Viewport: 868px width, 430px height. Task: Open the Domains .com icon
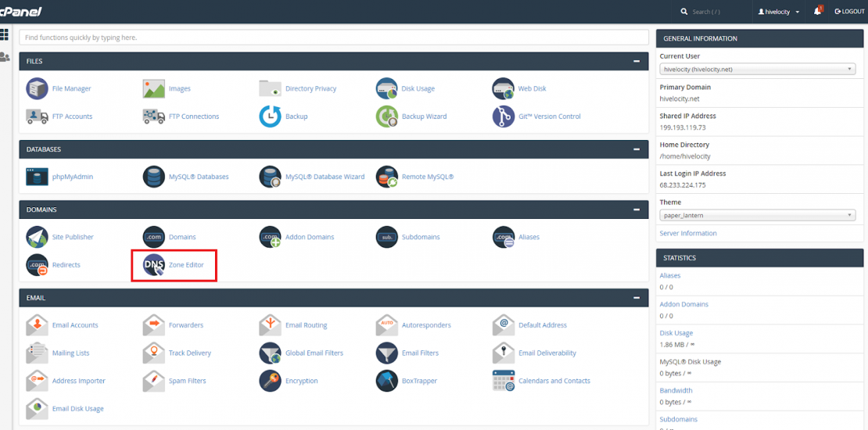click(154, 237)
